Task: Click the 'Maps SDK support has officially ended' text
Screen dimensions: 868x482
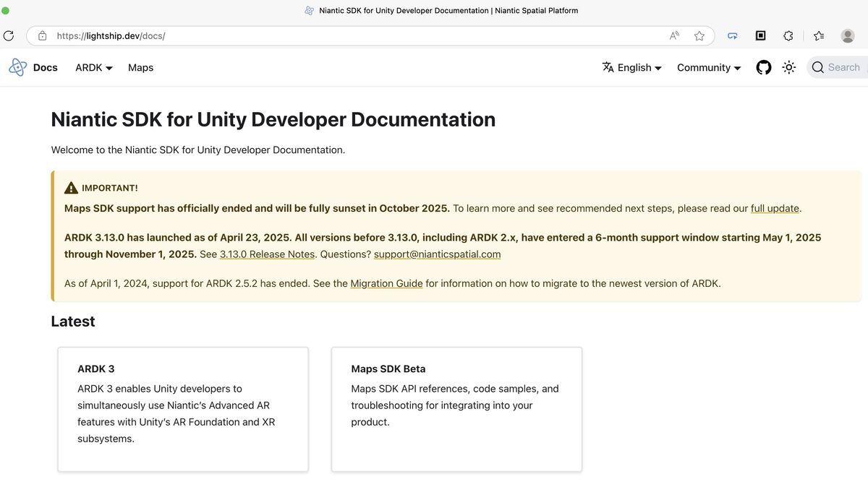Action: tap(257, 208)
